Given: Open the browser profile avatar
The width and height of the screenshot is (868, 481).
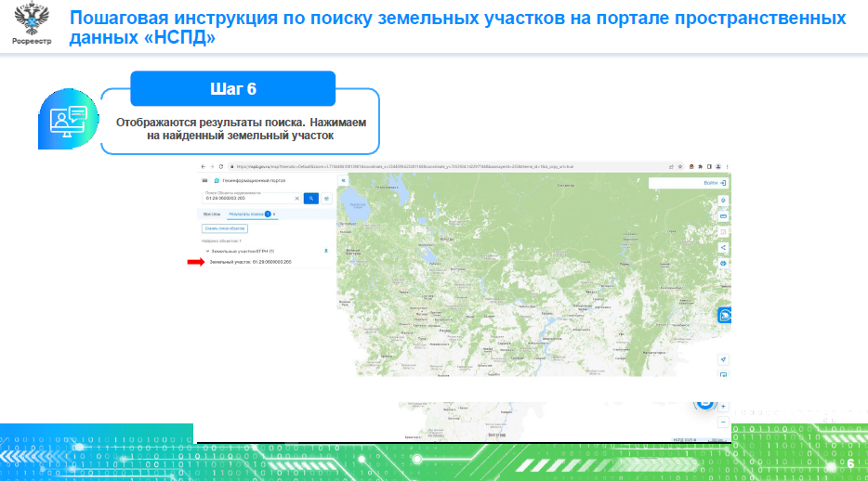Looking at the screenshot, I should pyautogui.click(x=718, y=166).
